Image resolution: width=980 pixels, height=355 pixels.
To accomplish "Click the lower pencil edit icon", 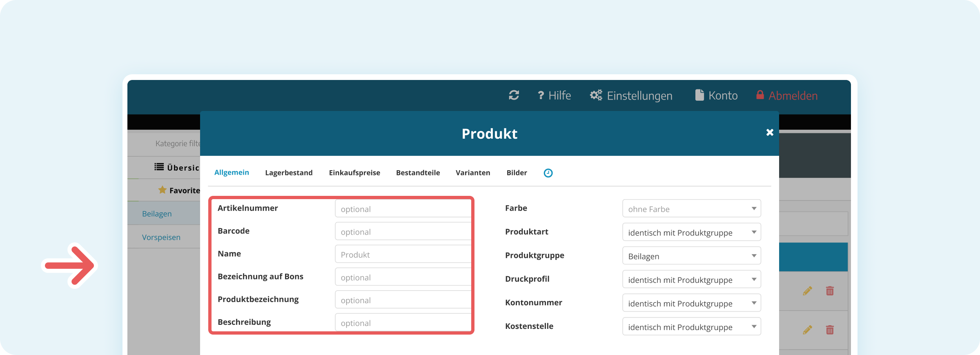I will click(x=807, y=330).
